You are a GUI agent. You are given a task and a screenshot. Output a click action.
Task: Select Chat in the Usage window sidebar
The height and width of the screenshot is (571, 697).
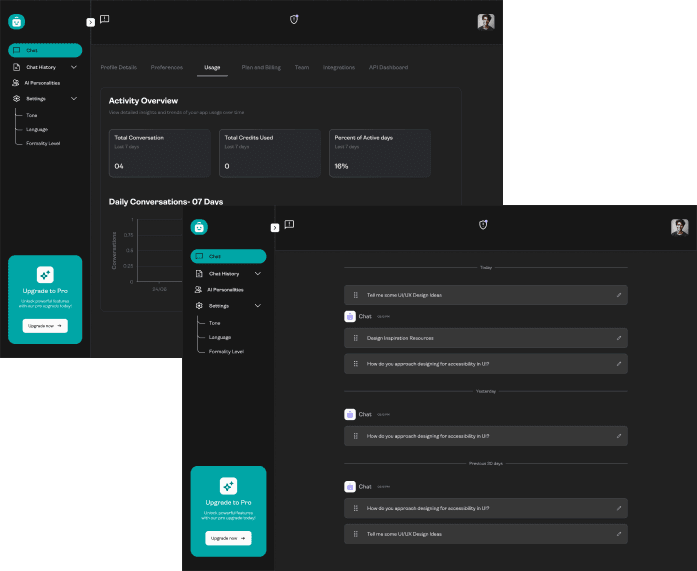[45, 50]
